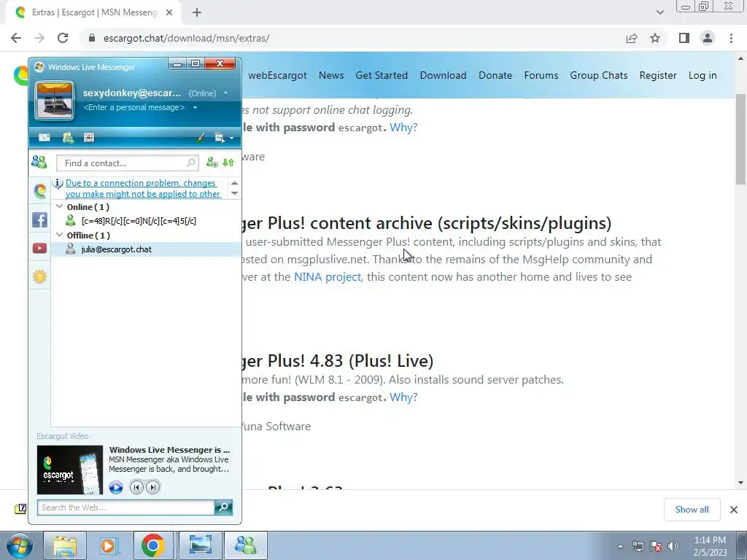Click the Chrome share page icon

point(632,38)
